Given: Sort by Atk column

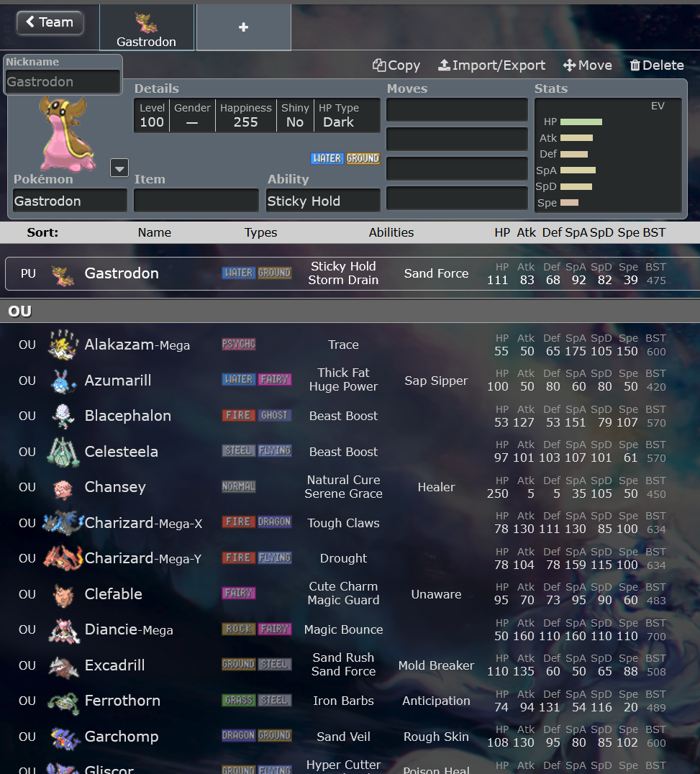Looking at the screenshot, I should click(526, 232).
